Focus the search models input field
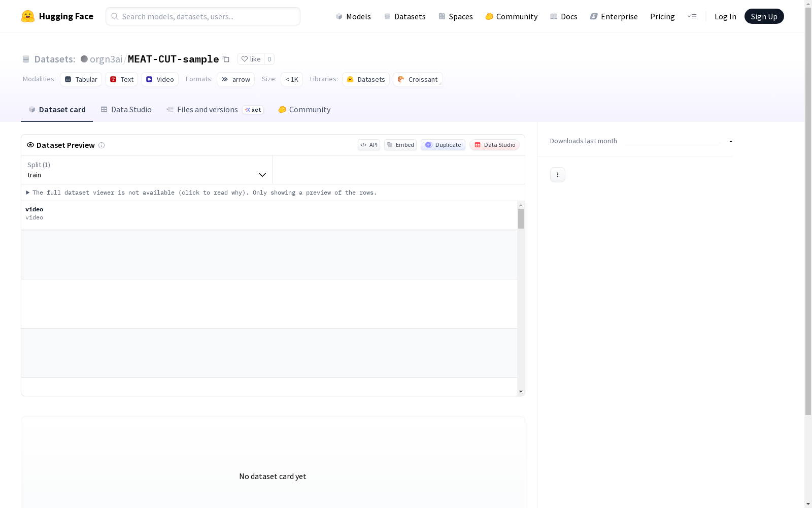Viewport: 812px width, 508px height. [x=203, y=16]
